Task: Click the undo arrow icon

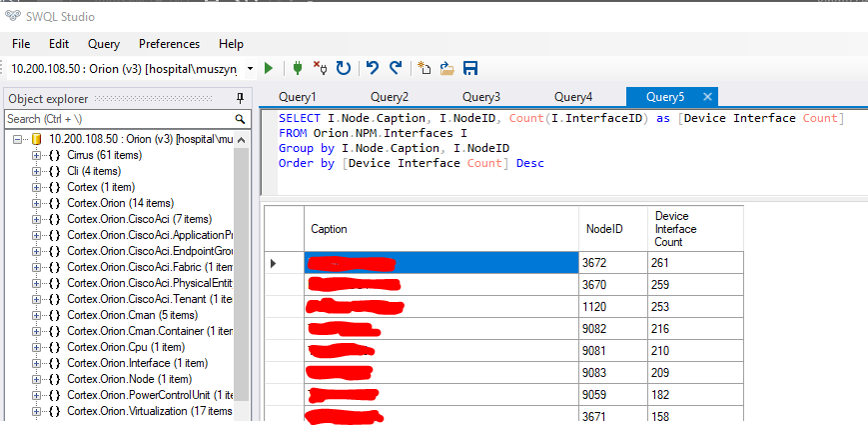Action: pos(372,68)
